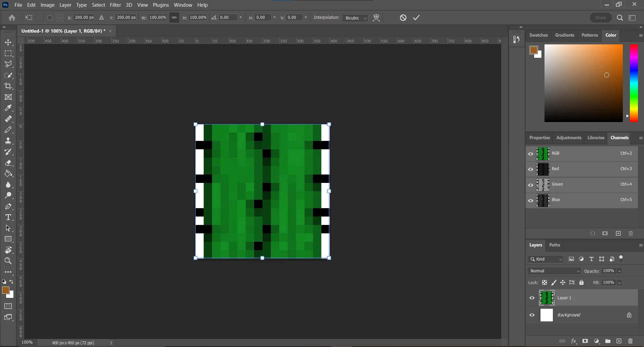Hide the RGB composite channel
The height and width of the screenshot is (347, 644).
531,154
